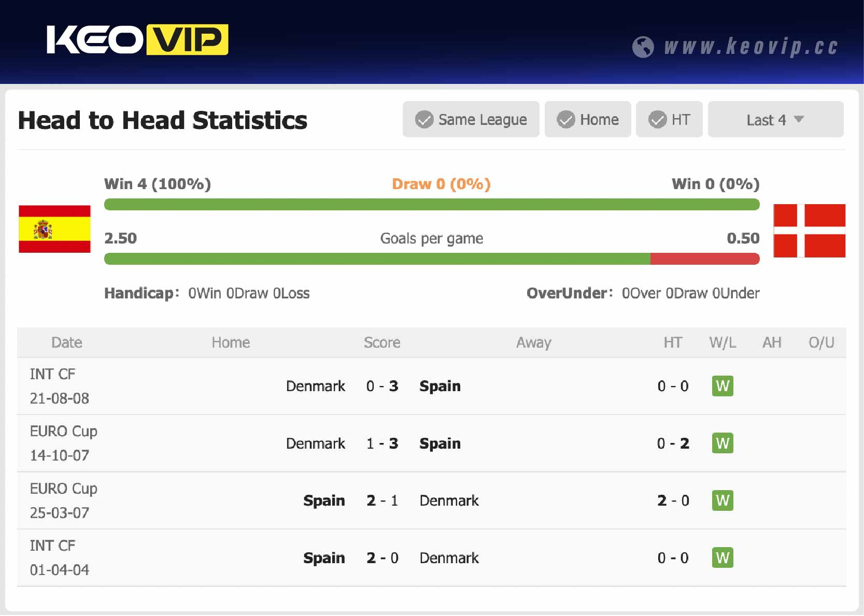Click the 21-08-08 date
This screenshot has width=864, height=616.
click(59, 398)
